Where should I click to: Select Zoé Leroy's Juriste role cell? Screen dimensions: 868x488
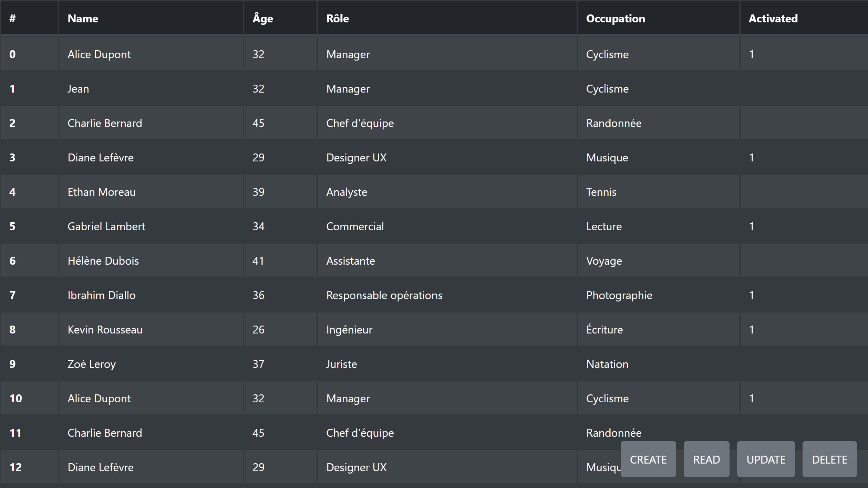(447, 364)
